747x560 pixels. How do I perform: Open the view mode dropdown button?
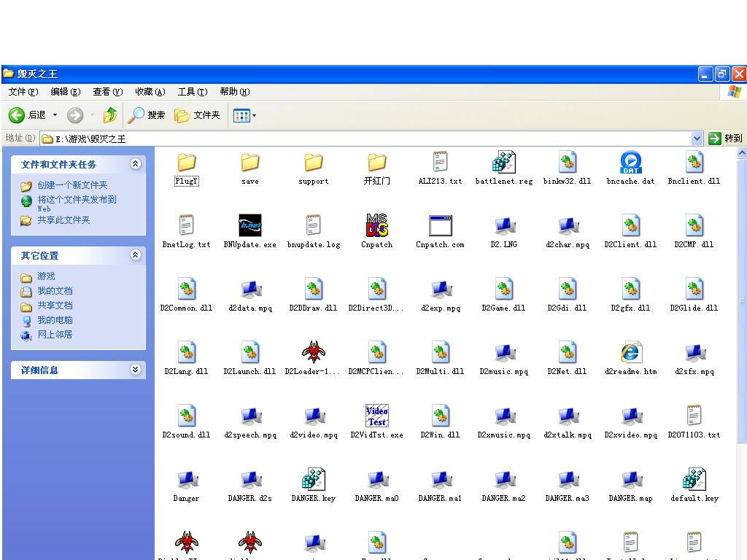(x=245, y=115)
